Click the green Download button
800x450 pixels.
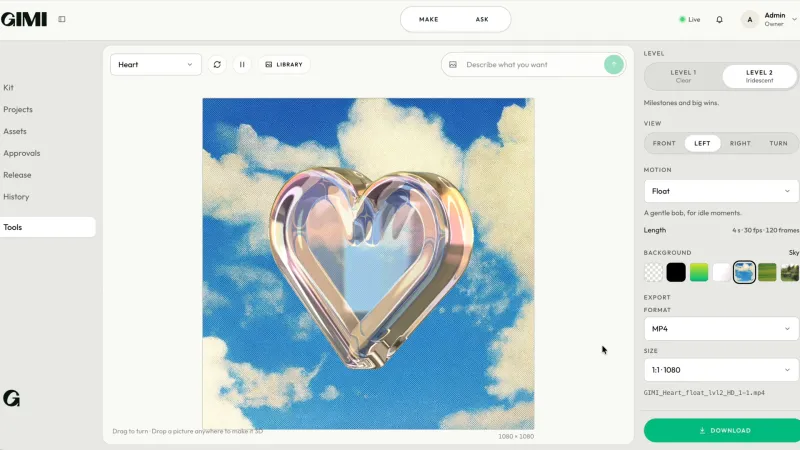click(722, 431)
